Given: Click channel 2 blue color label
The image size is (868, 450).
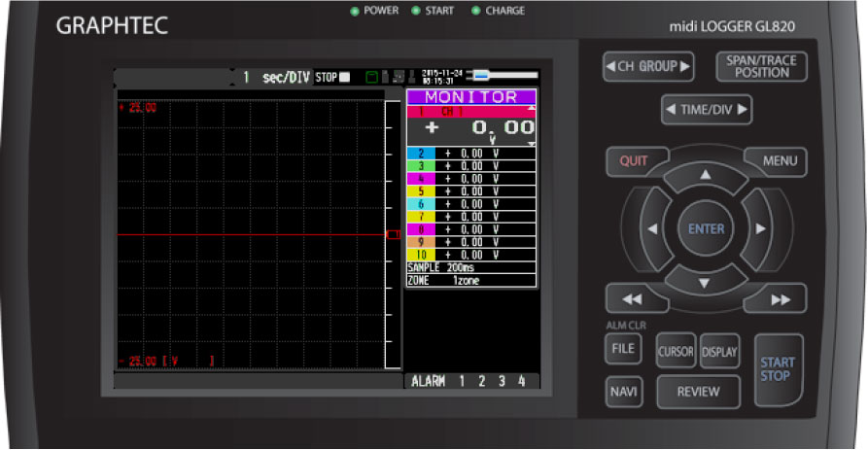Looking at the screenshot, I should pyautogui.click(x=421, y=154).
